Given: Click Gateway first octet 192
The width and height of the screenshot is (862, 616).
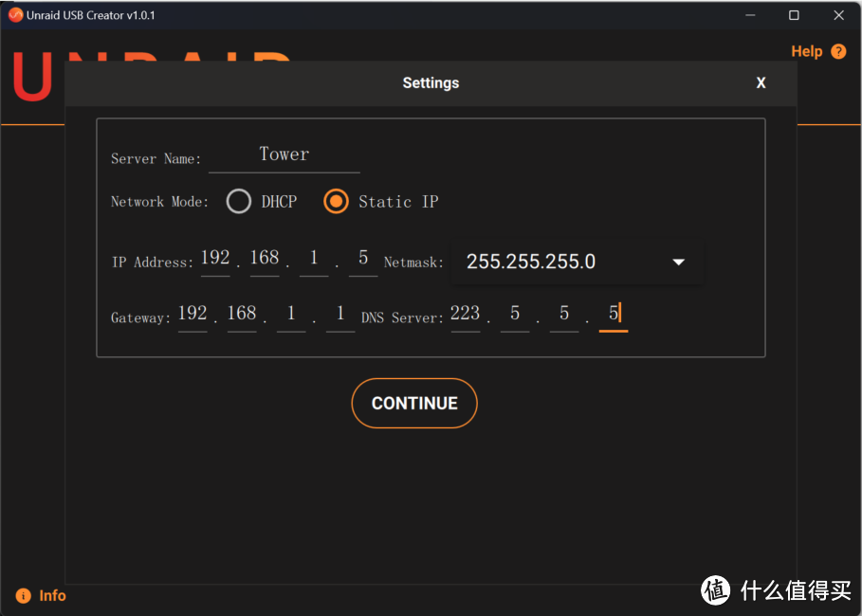Looking at the screenshot, I should 193,315.
